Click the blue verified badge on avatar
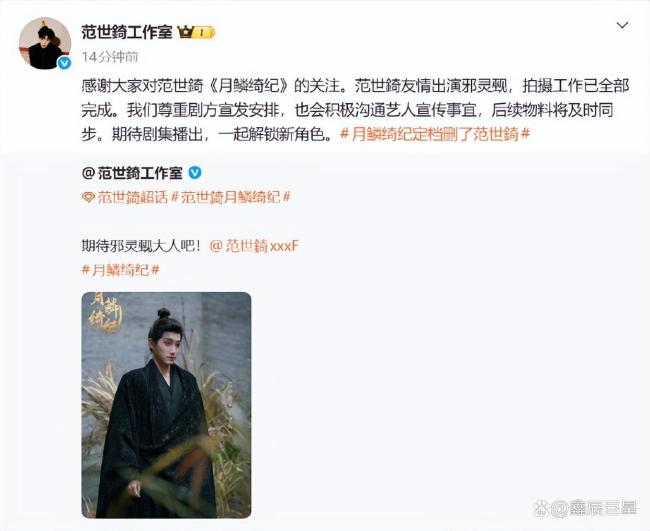This screenshot has height=531, width=650. coord(63,63)
